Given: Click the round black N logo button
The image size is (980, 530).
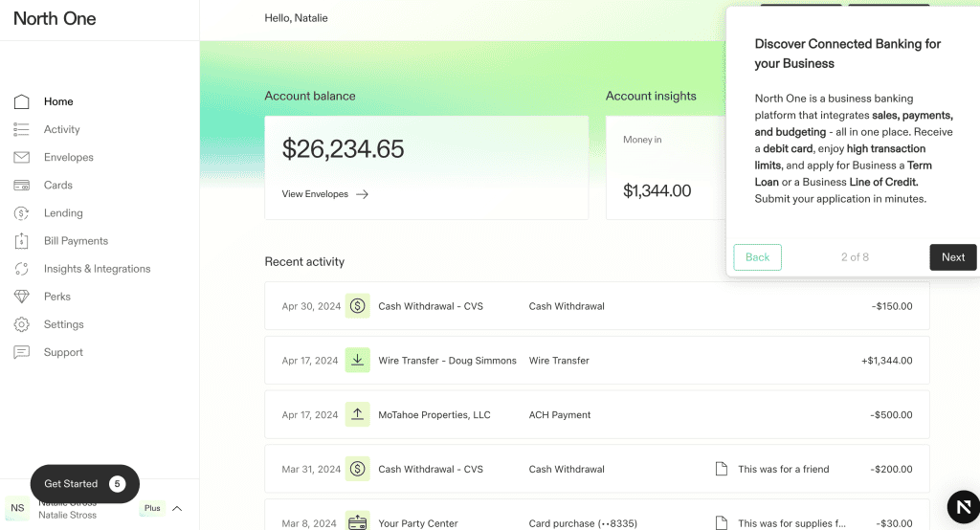Looking at the screenshot, I should click(963, 506).
